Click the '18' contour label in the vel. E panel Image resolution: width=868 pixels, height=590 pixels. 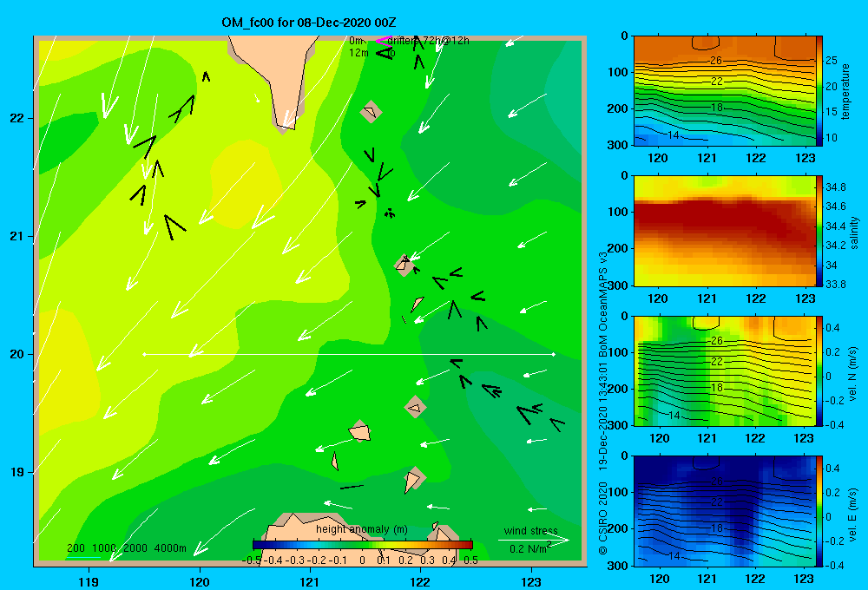point(716,528)
